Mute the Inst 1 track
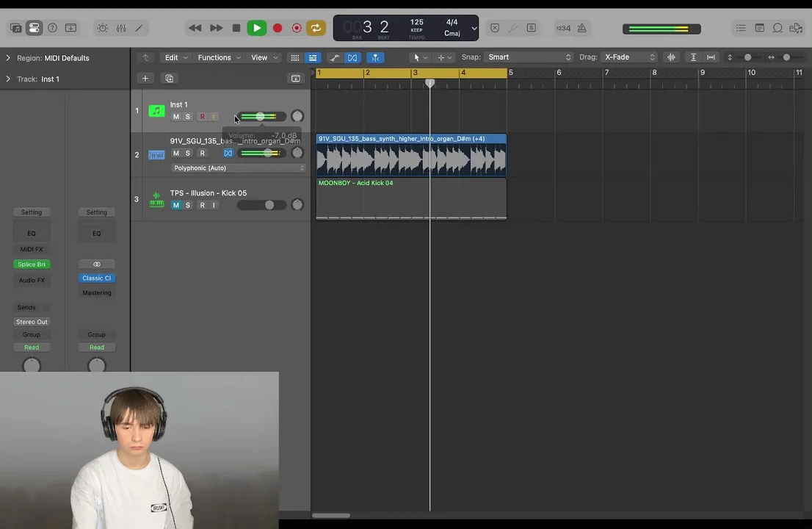 pos(176,117)
